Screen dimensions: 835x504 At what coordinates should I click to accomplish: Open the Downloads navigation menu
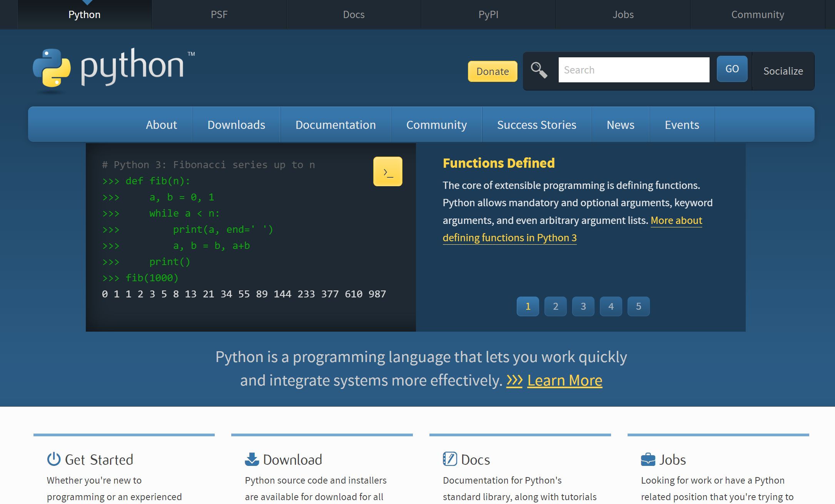pos(236,125)
